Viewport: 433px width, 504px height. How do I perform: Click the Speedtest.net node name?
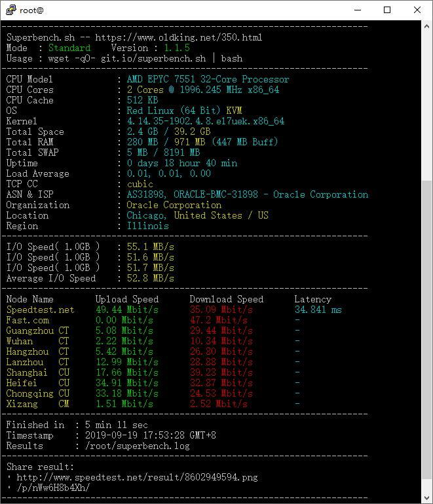tap(40, 310)
